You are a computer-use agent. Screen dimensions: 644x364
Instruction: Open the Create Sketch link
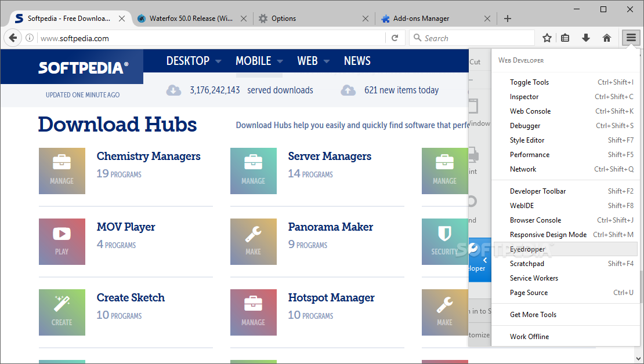131,297
